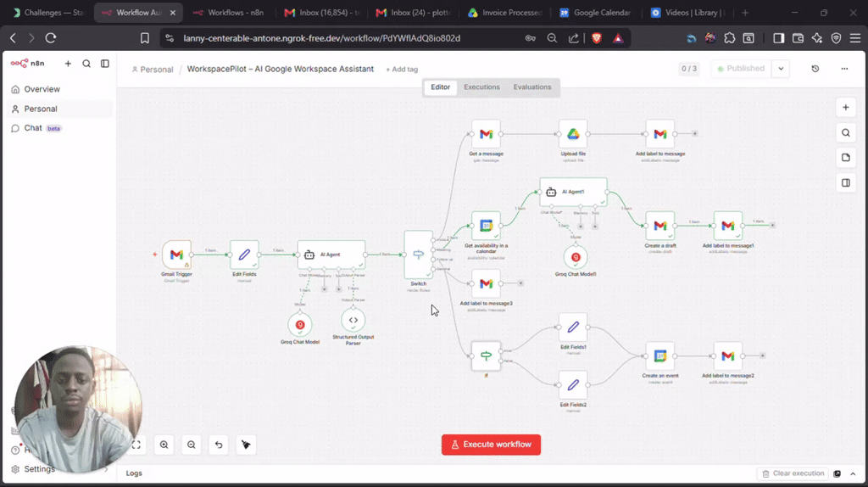
Task: Open the AI Agent1 node
Action: [x=574, y=192]
